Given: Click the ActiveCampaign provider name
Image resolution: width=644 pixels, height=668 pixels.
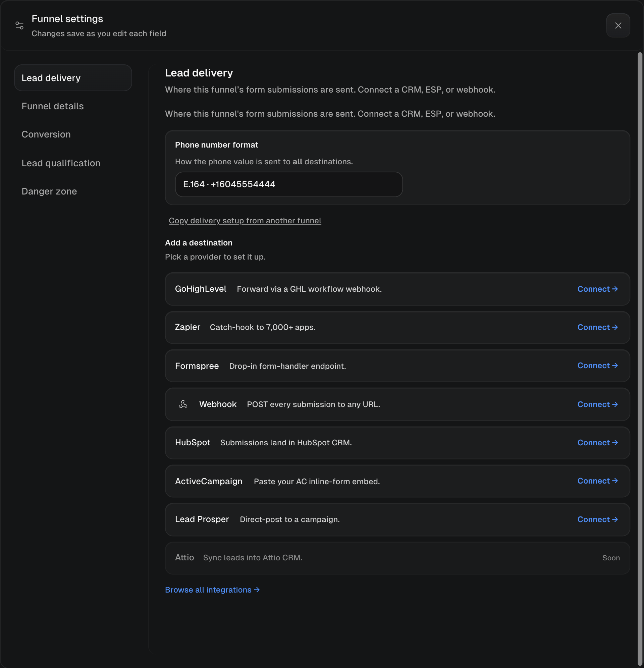Looking at the screenshot, I should tap(209, 481).
